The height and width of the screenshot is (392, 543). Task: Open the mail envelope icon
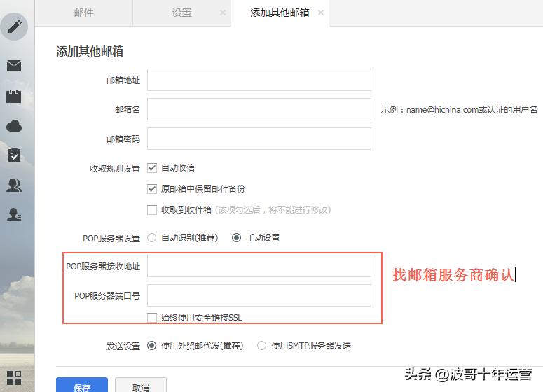[14, 65]
